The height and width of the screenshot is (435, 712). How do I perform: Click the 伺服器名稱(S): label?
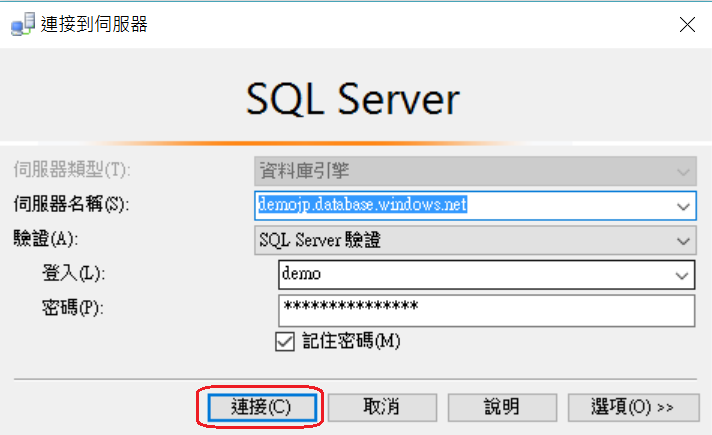71,204
